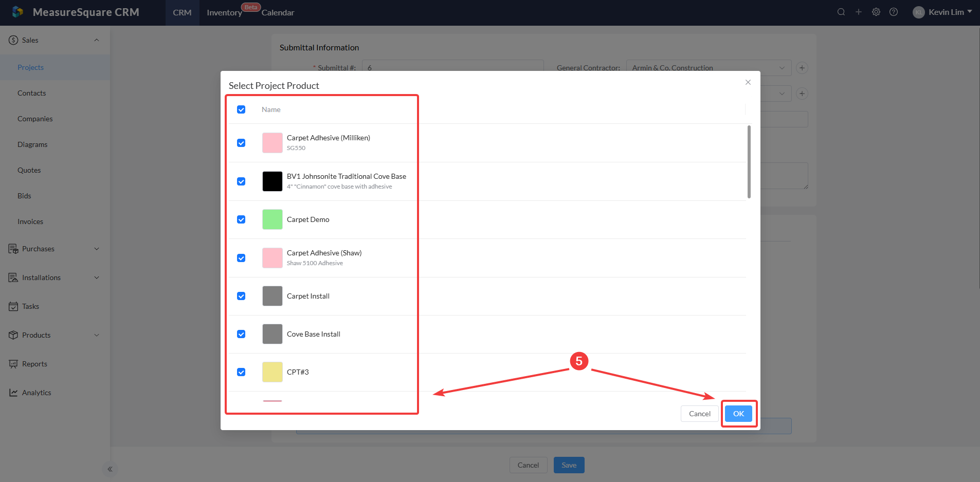Viewport: 980px width, 482px height.
Task: Click the Submittal # input field
Action: click(x=452, y=67)
